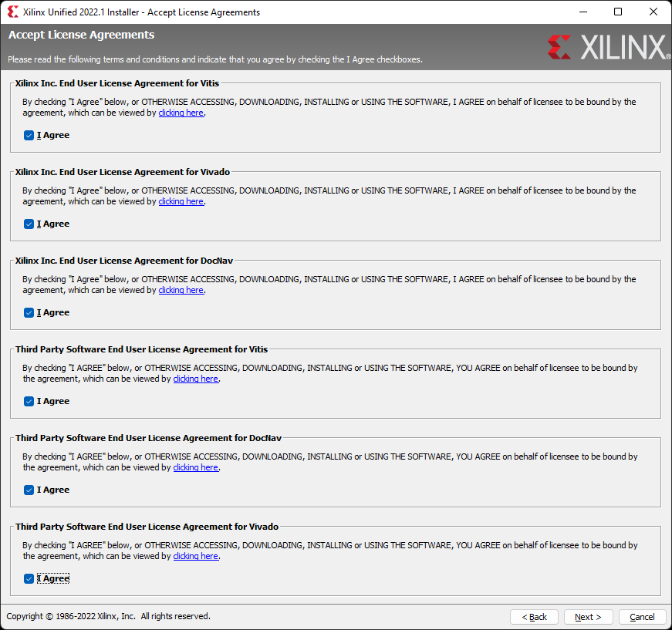Image resolution: width=672 pixels, height=630 pixels.
Task: Click 'Xilinx Inc. End User License Agreement for Vitis' title
Action: click(x=117, y=83)
